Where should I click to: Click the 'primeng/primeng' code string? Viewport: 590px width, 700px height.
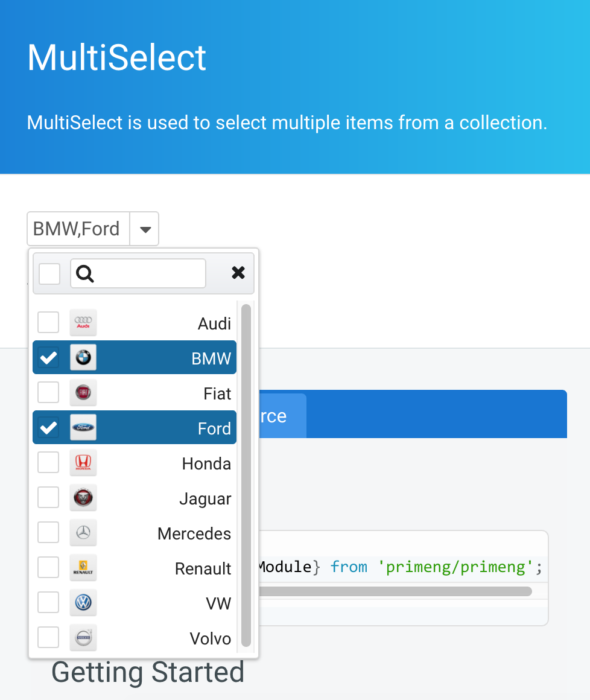point(455,567)
